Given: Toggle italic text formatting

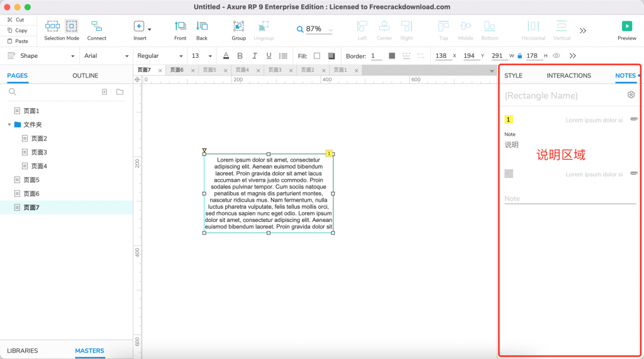Looking at the screenshot, I should click(255, 56).
